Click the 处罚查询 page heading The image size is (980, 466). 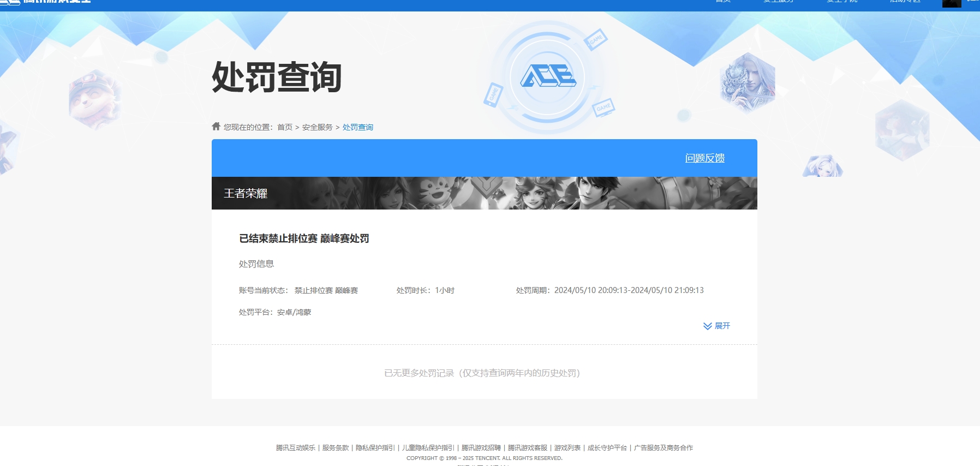277,77
